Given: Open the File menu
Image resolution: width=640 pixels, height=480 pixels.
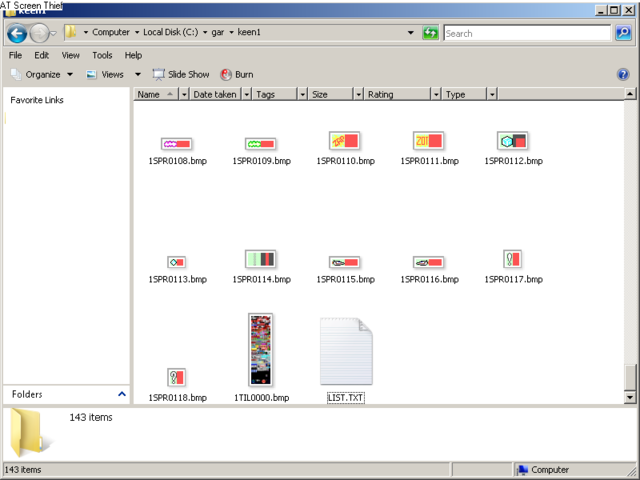Looking at the screenshot, I should (x=15, y=55).
